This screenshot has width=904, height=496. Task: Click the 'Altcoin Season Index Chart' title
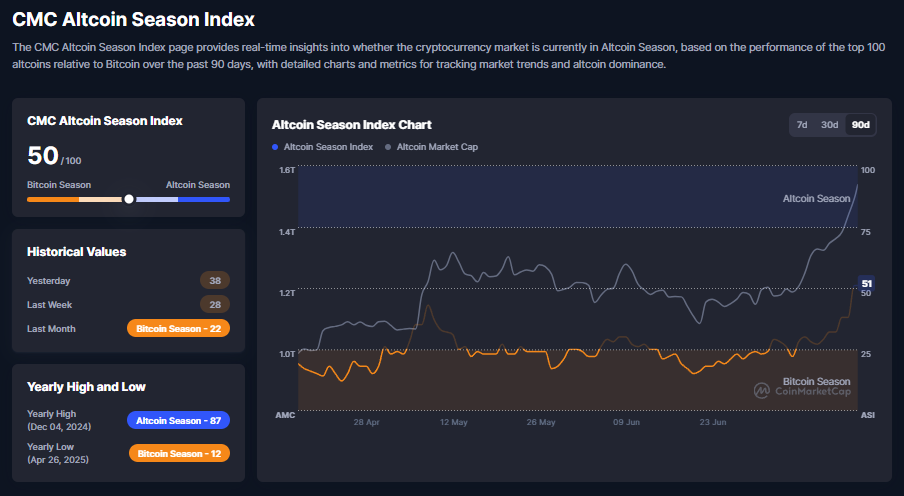[352, 125]
